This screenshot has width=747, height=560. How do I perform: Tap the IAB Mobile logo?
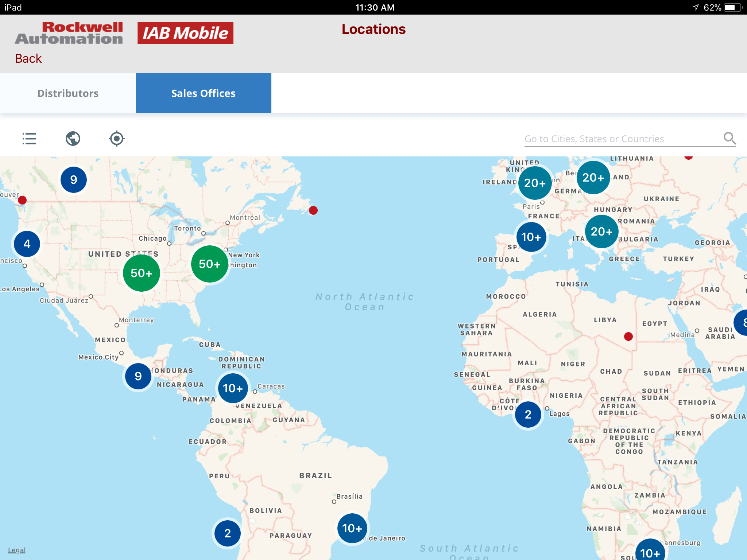point(185,33)
